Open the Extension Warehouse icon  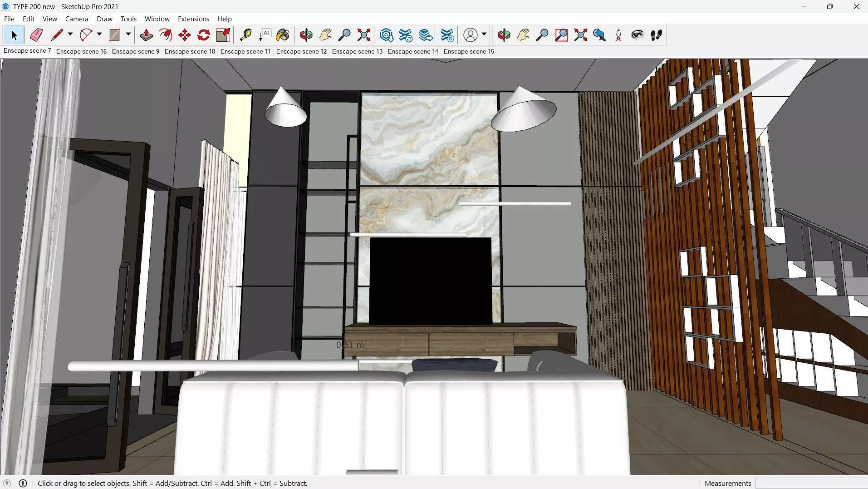click(x=406, y=35)
